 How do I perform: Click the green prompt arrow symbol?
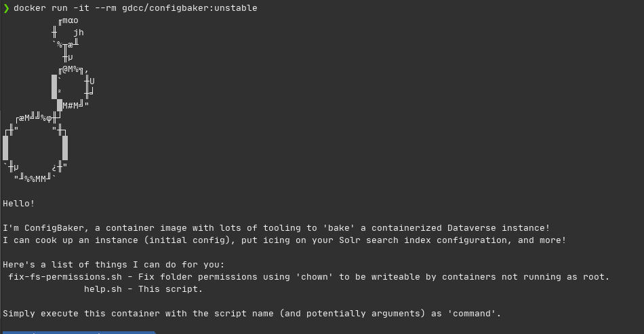(7, 8)
